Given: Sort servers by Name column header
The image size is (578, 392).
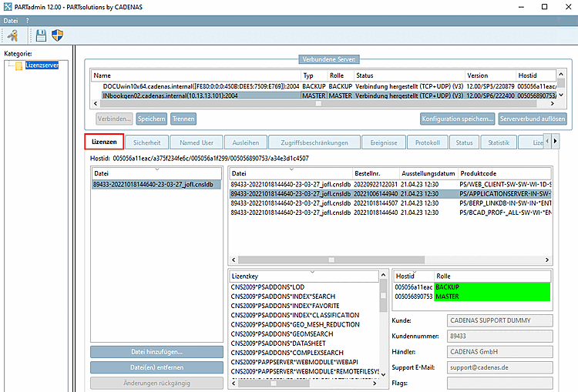Looking at the screenshot, I should point(196,75).
